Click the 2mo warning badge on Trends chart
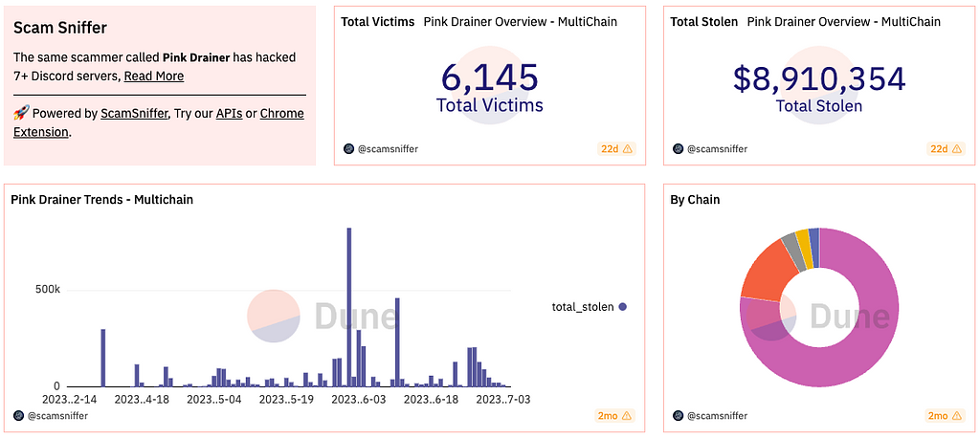 pyautogui.click(x=614, y=416)
